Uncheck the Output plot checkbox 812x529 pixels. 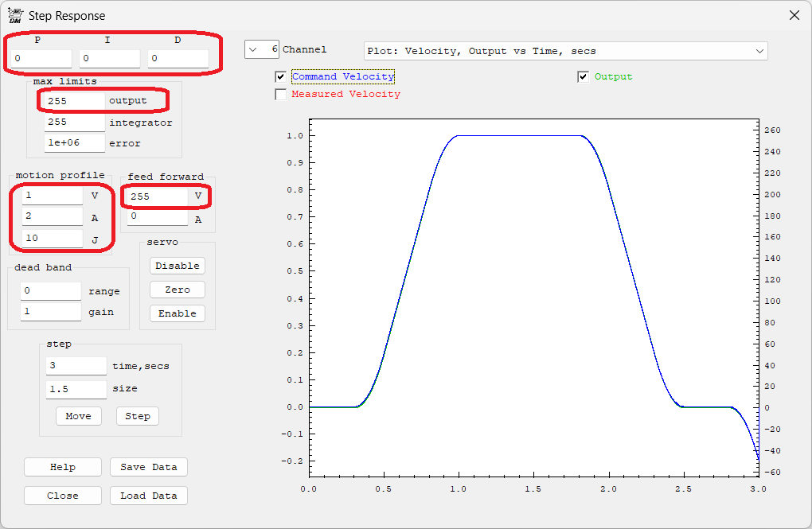point(584,77)
